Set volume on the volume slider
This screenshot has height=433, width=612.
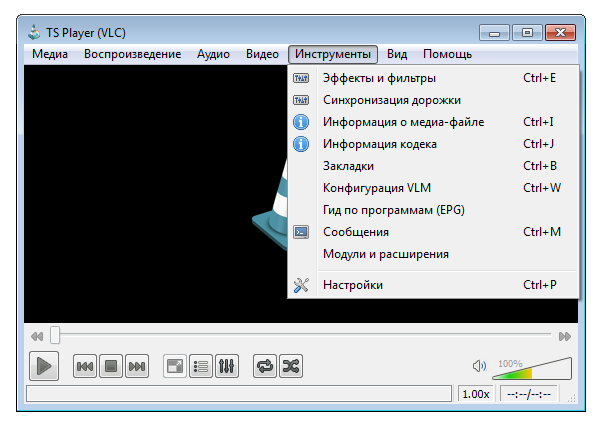pos(532,368)
